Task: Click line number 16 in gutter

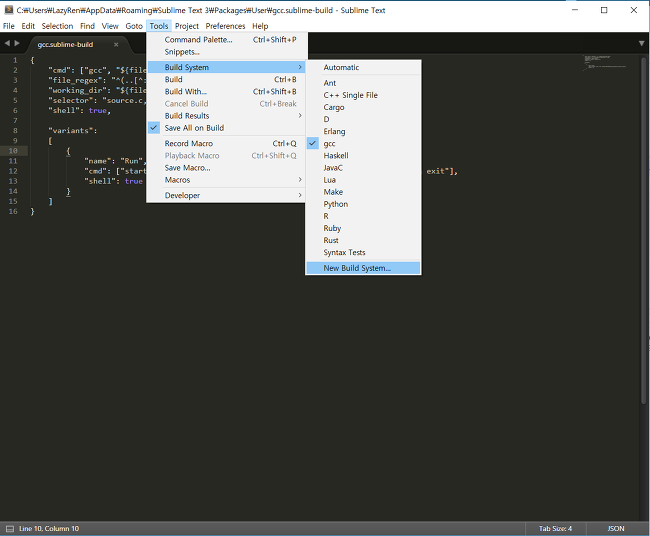Action: coord(13,211)
